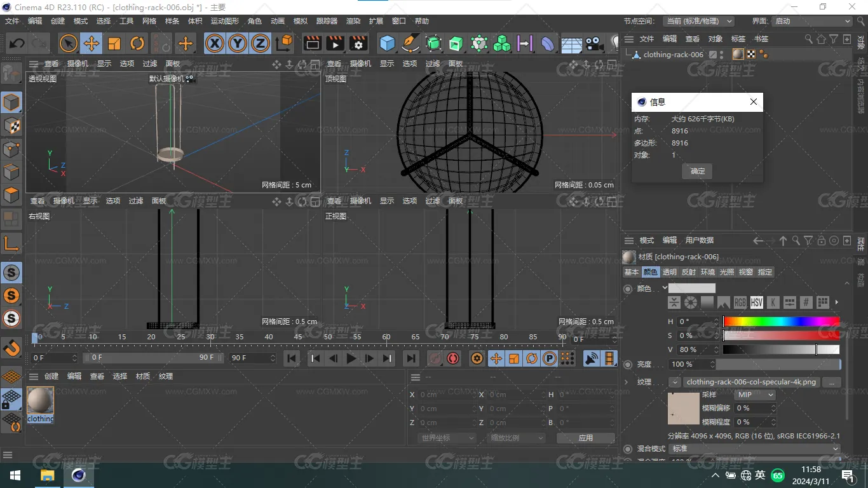The width and height of the screenshot is (868, 488).
Task: Play the animation forward
Action: pos(351,358)
